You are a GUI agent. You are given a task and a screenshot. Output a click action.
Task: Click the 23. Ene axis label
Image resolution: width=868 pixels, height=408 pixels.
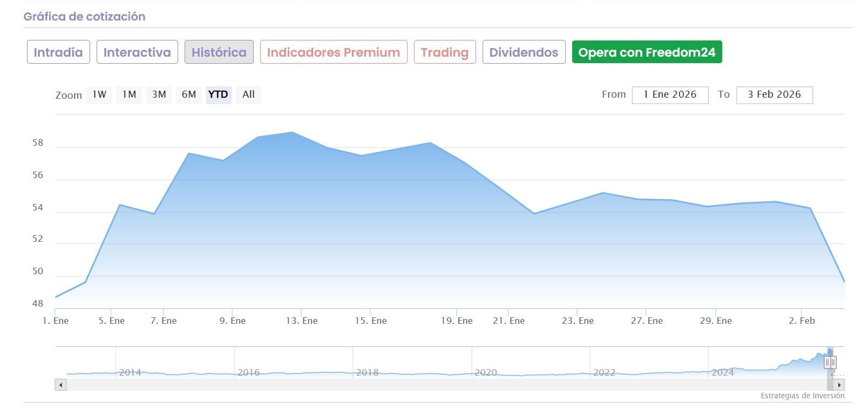578,321
